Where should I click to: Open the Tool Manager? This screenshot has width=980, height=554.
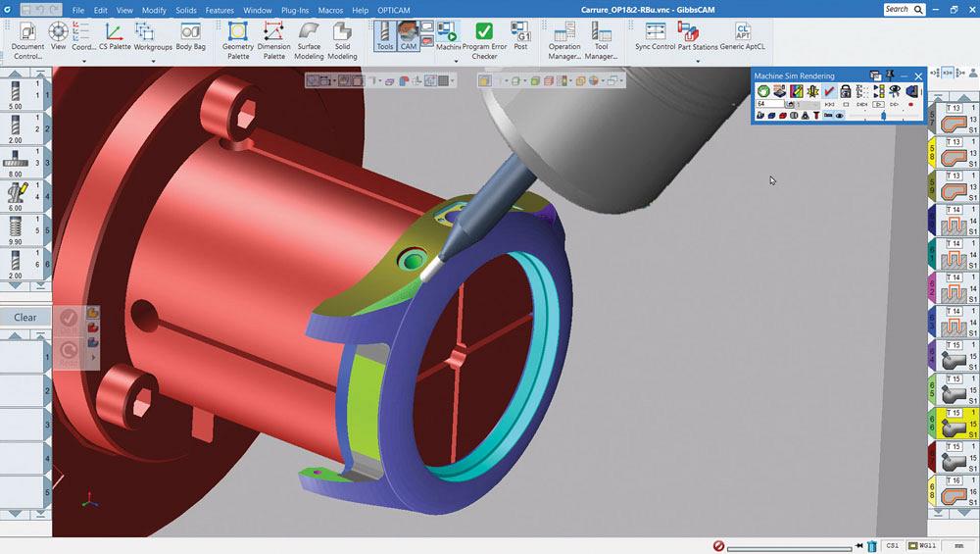coord(602,40)
